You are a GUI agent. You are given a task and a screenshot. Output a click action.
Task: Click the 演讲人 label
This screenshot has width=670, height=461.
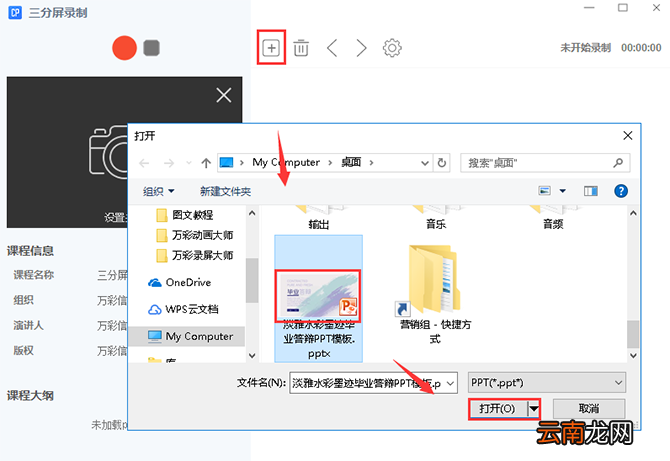click(x=28, y=326)
